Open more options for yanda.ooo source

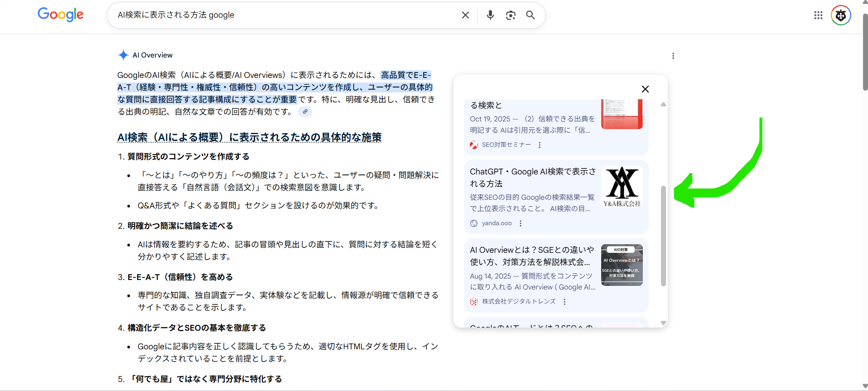[521, 223]
